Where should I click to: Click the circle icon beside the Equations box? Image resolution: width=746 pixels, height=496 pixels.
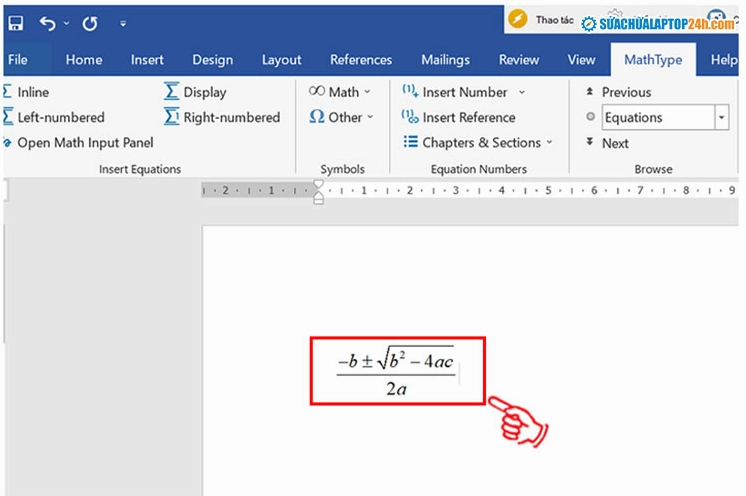tap(590, 117)
